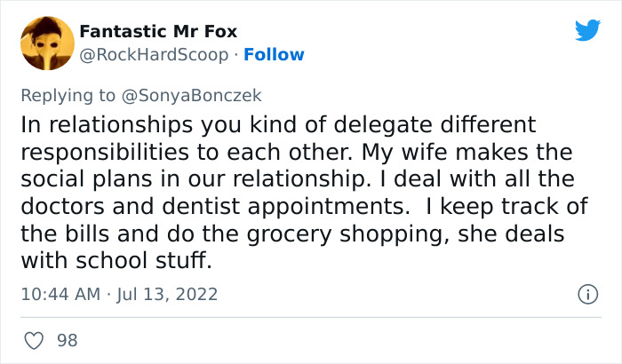
Task: Click the tweet line starting 'In relationships'
Action: click(x=278, y=123)
